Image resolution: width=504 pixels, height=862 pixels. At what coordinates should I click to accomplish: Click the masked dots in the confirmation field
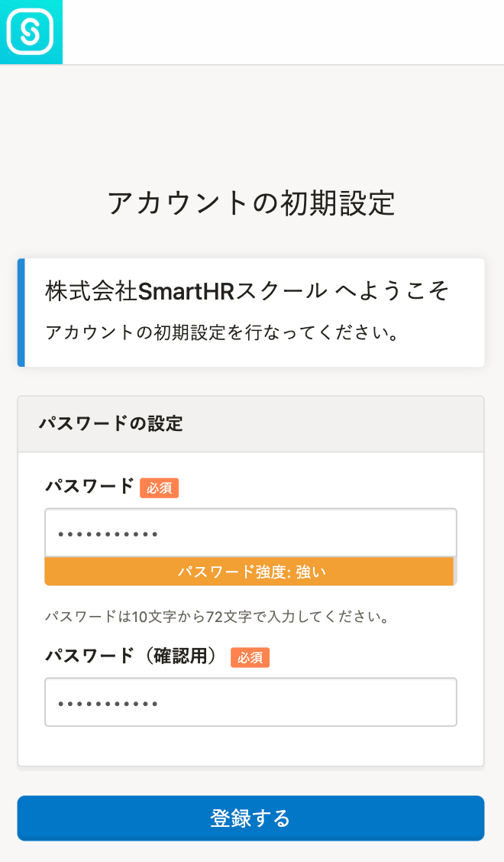point(108,703)
